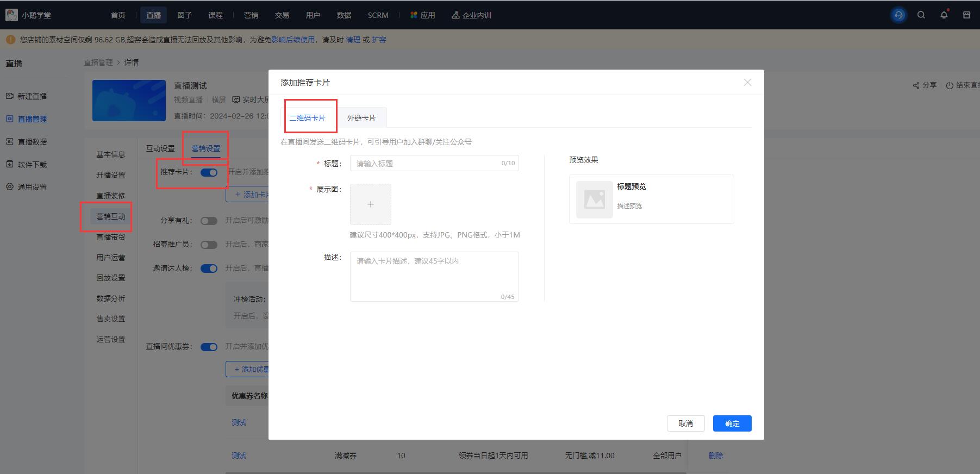
Task: Switch to the 外链卡片 tab
Action: (x=361, y=118)
